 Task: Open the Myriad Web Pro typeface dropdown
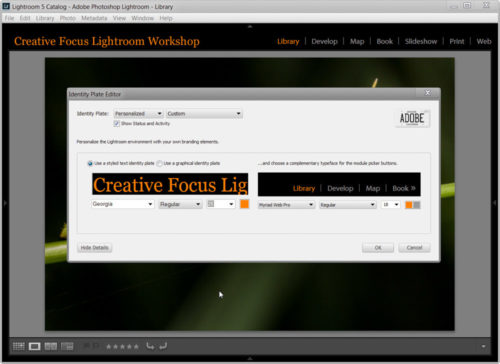coord(286,205)
